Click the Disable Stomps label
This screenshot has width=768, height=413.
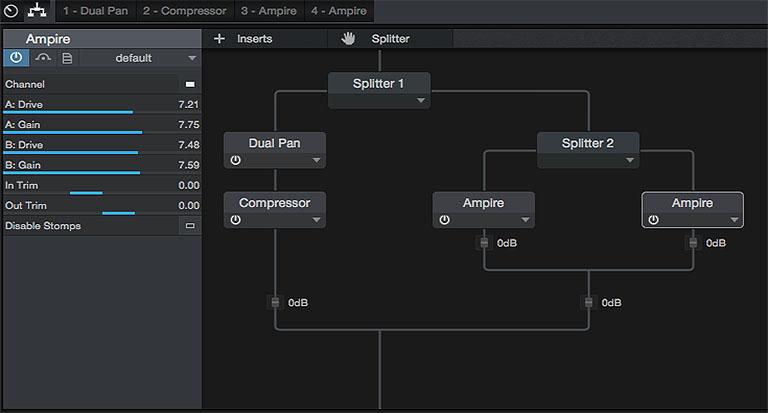43,226
